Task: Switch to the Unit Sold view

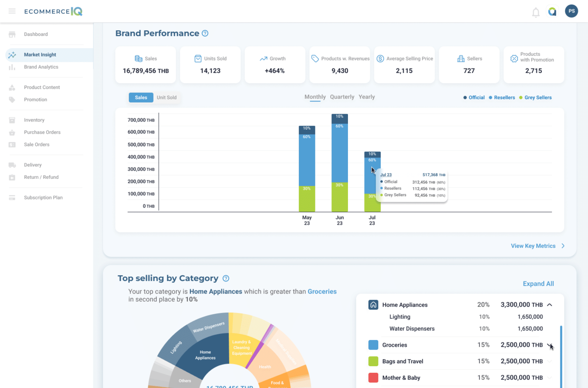Action: pos(167,97)
